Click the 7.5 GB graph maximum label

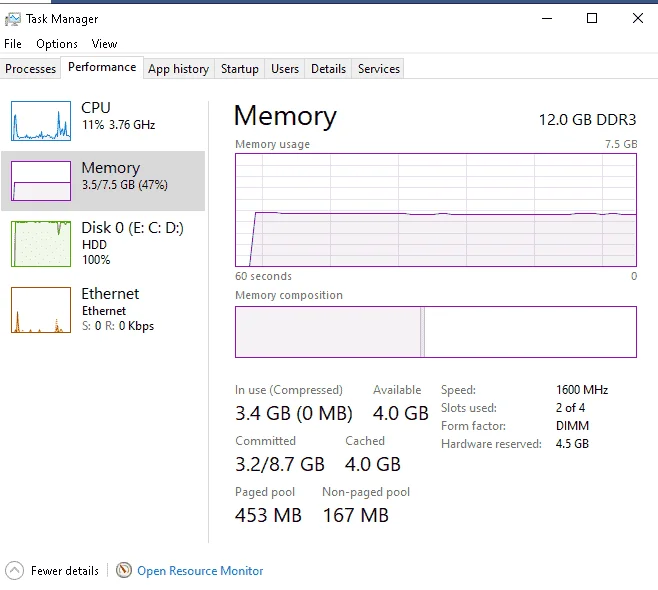click(621, 144)
